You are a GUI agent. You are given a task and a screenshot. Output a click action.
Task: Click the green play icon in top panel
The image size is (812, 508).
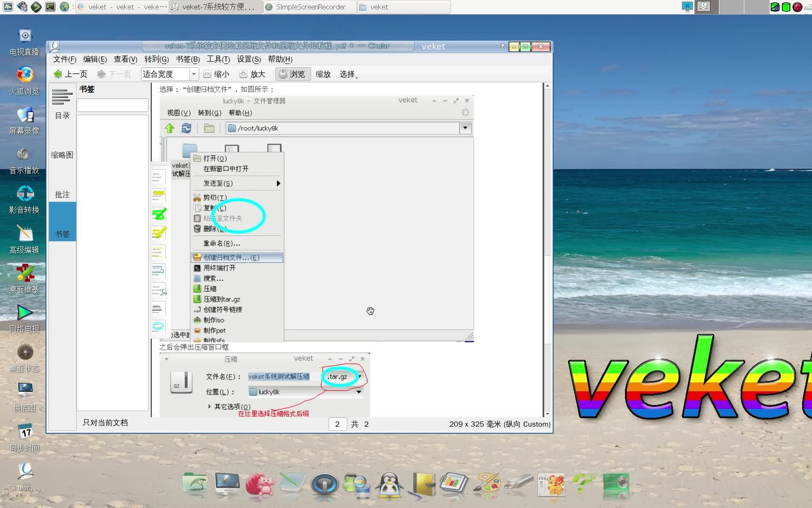(36, 7)
